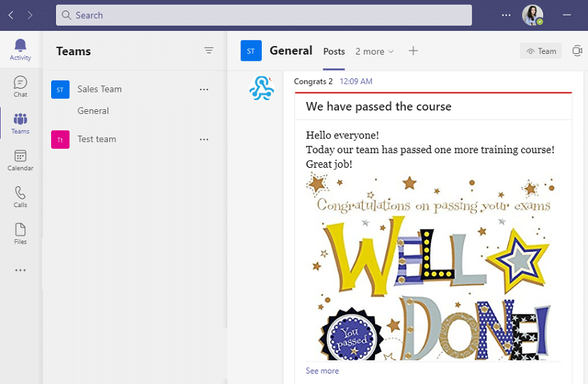Screen dimensions: 588x384
Task: Click the General channel title
Action: pos(291,50)
